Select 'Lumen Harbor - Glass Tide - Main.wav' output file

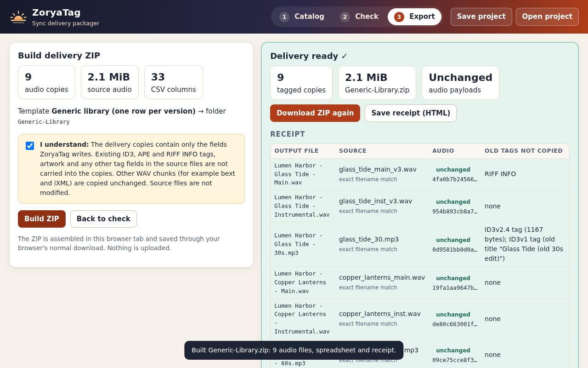tap(299, 174)
